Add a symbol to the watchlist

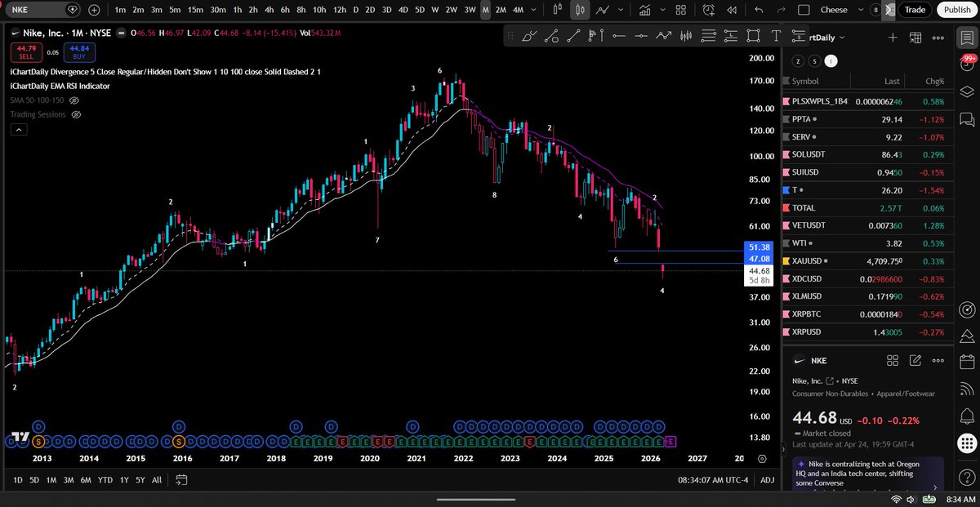coord(893,38)
